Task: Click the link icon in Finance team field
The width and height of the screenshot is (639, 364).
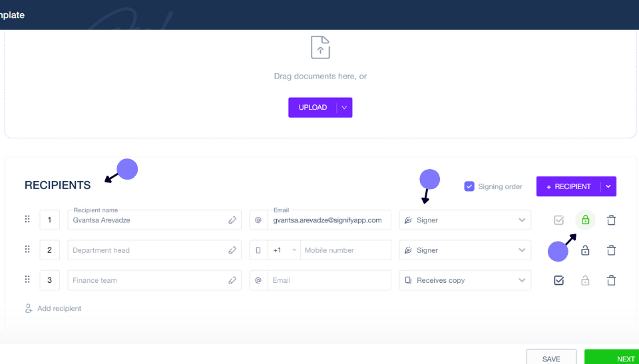Action: 232,280
